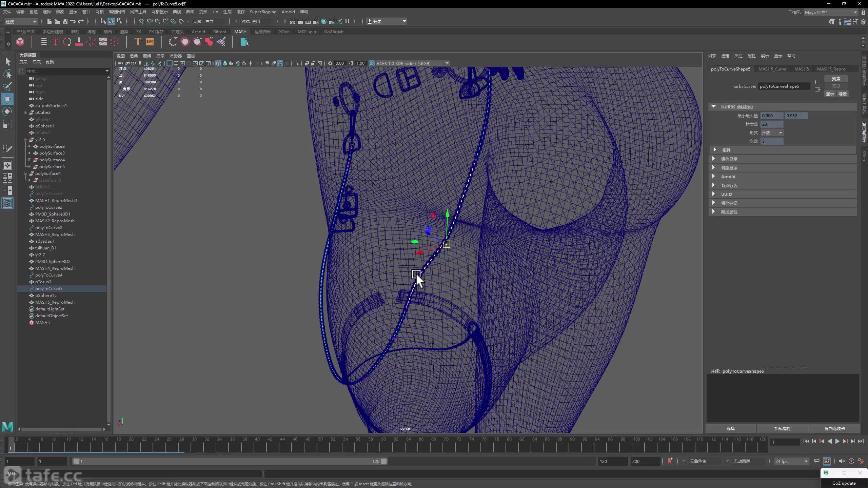Click the Maya M logo in bottom left

pyautogui.click(x=7, y=426)
